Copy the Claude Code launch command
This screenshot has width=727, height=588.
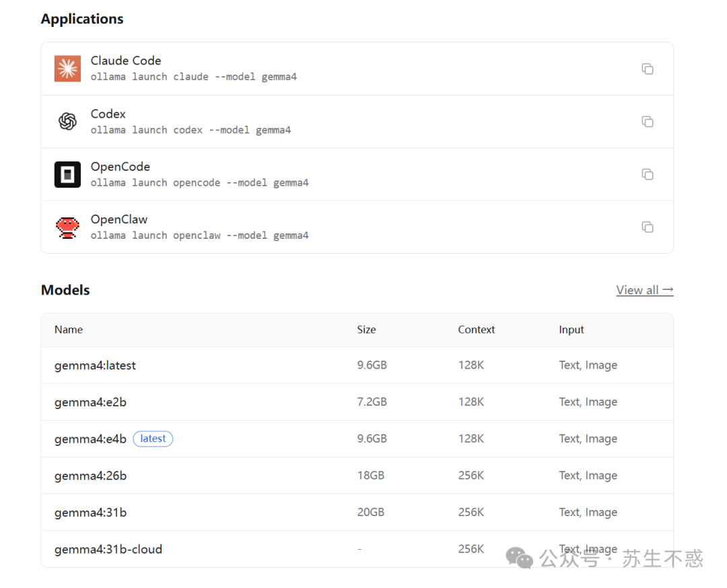click(648, 69)
